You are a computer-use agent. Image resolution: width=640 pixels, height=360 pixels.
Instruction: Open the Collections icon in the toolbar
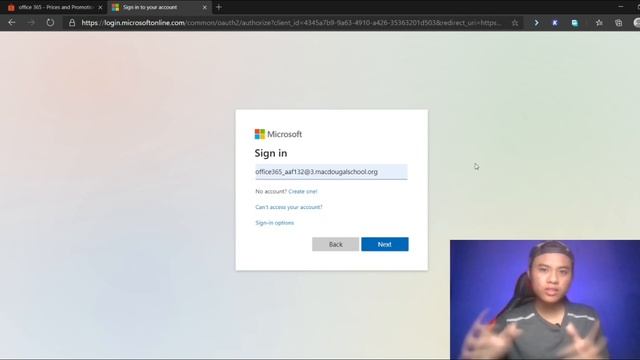pyautogui.click(x=618, y=23)
